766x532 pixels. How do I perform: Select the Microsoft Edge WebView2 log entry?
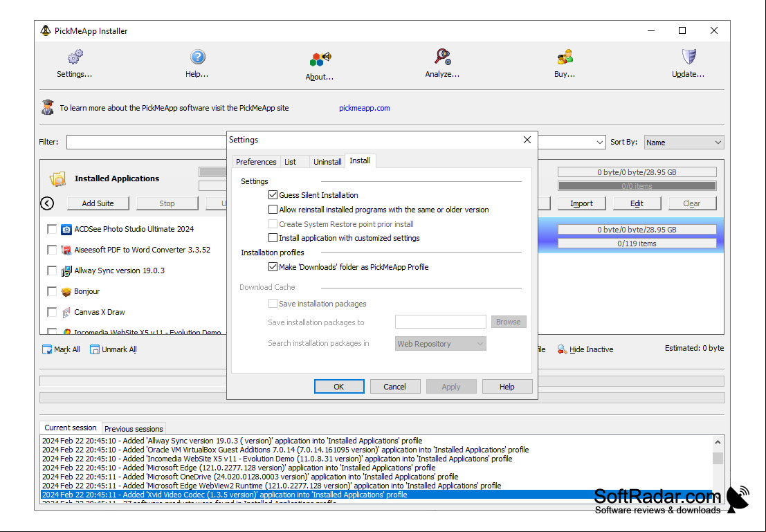pos(271,486)
